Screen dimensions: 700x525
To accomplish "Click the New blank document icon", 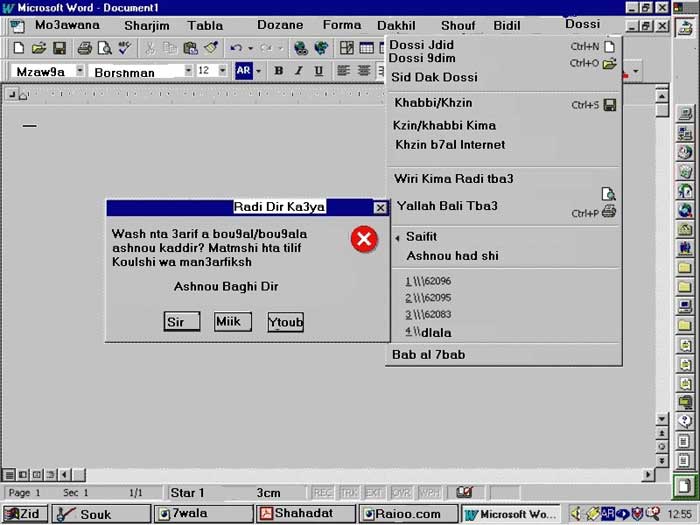I will [x=18, y=47].
